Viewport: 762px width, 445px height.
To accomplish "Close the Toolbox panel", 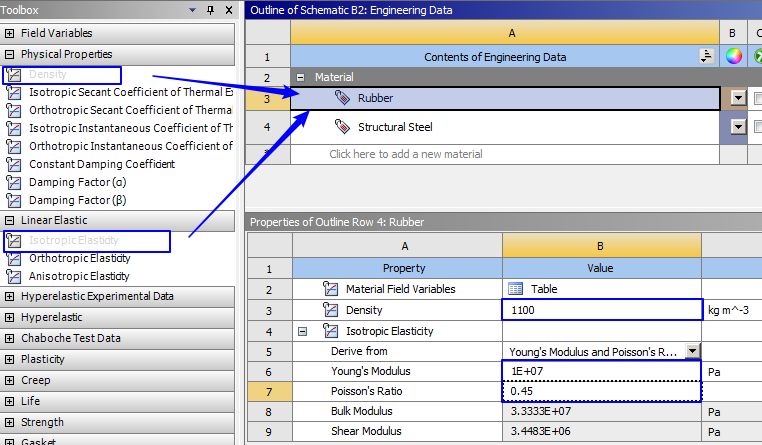I will point(229,10).
